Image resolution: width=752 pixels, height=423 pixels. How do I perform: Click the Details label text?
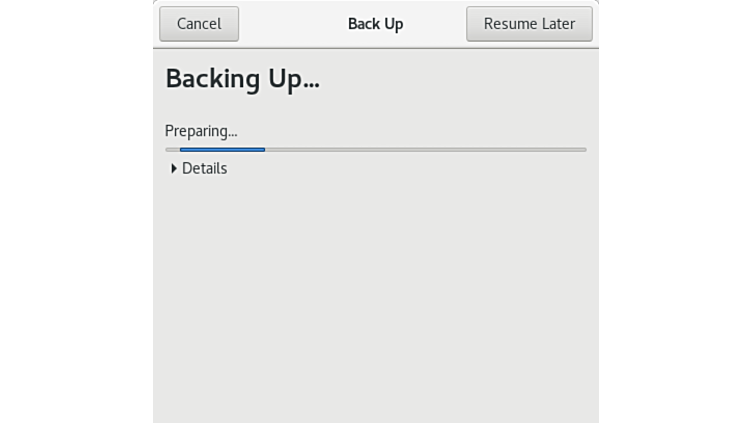[205, 169]
